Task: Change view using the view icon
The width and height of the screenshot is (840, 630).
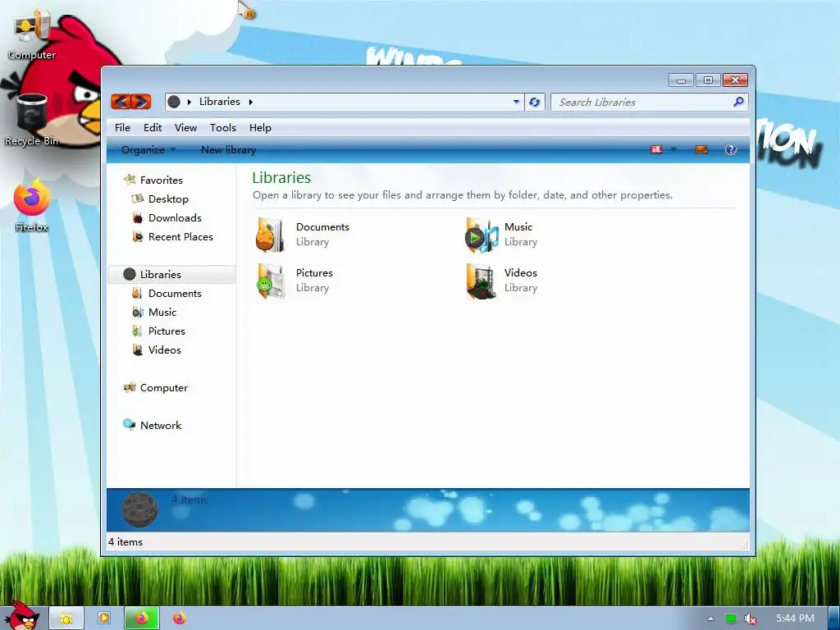Action: point(656,149)
